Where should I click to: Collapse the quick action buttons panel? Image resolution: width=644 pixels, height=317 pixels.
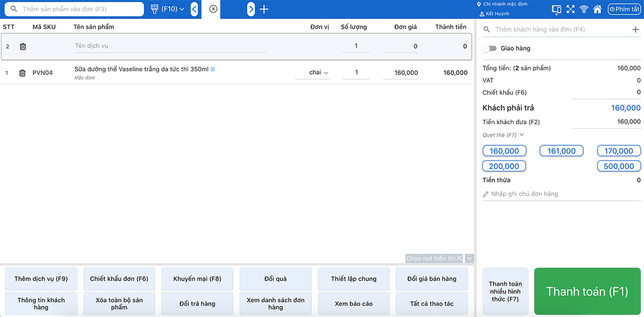click(x=470, y=258)
